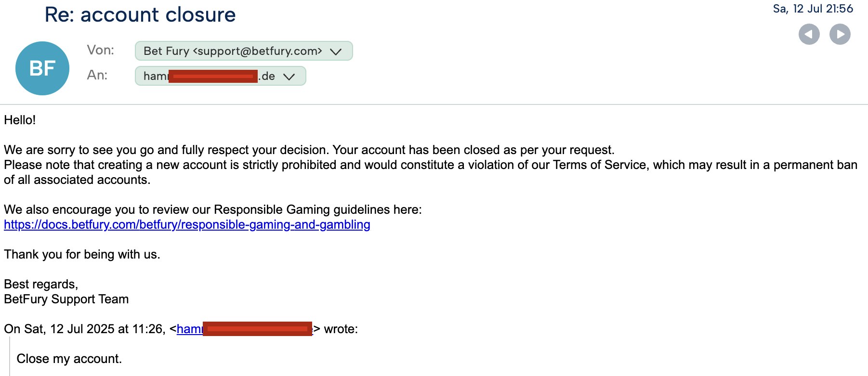Select the recipient address chip ending in .de
Viewport: 868px width, 376px height.
pos(221,76)
